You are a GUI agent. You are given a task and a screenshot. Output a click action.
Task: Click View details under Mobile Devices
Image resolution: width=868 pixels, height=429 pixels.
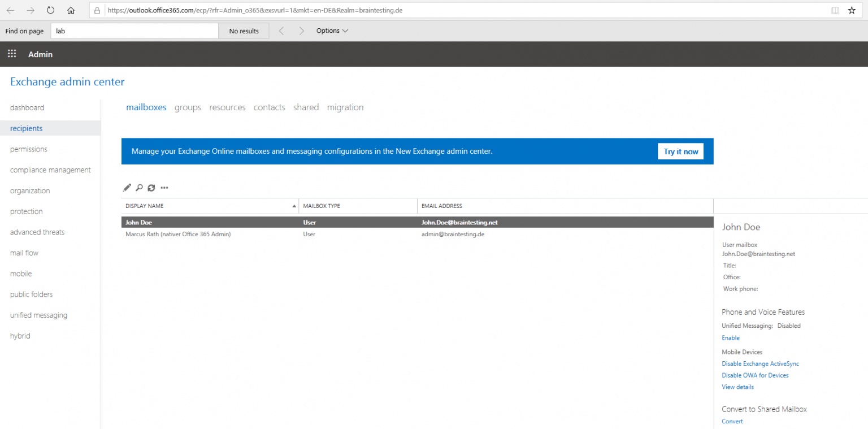point(737,387)
